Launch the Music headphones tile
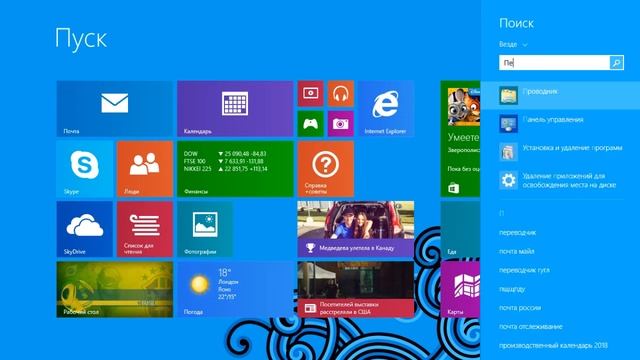 click(341, 93)
